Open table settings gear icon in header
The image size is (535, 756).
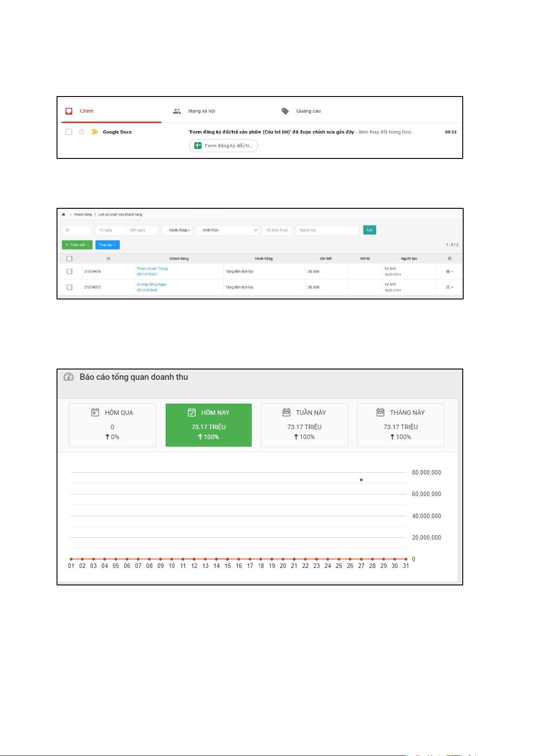(450, 259)
